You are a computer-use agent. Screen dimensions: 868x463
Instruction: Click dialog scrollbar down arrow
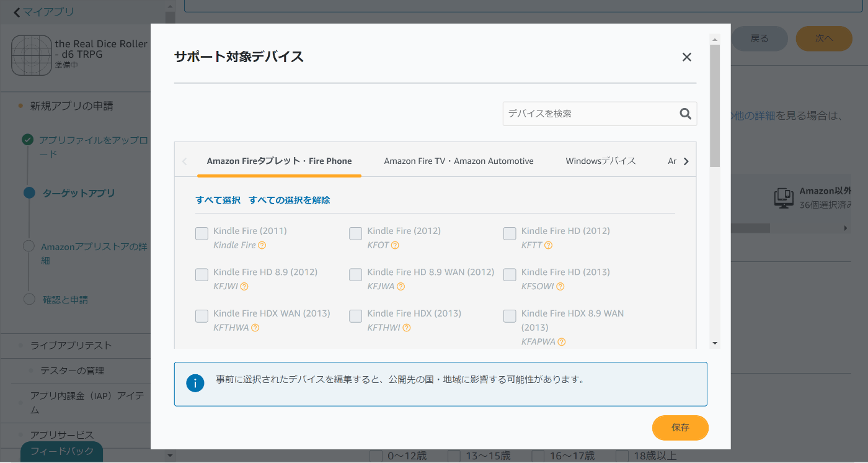pos(715,343)
